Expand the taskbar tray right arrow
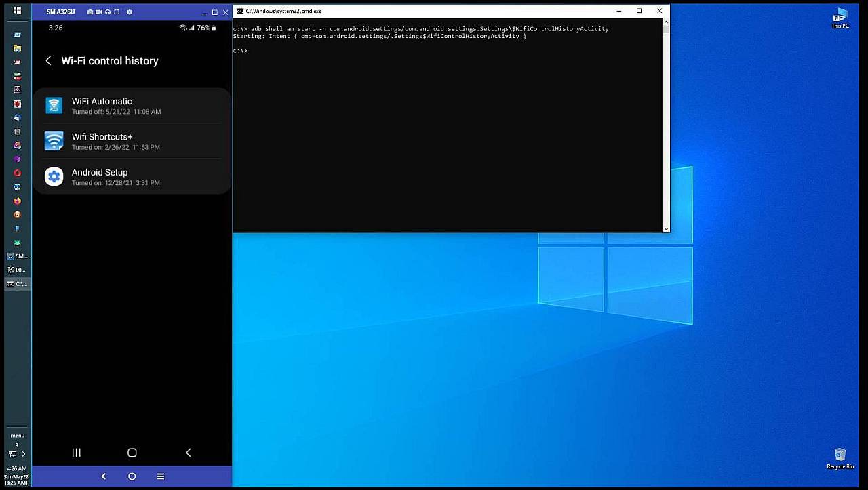 [x=24, y=454]
